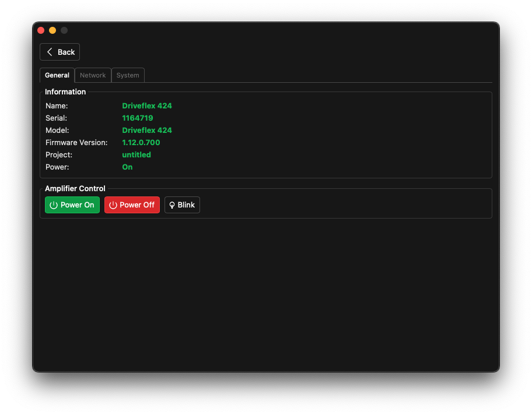Click the power symbol on the red button
This screenshot has width=532, height=415.
pos(113,205)
